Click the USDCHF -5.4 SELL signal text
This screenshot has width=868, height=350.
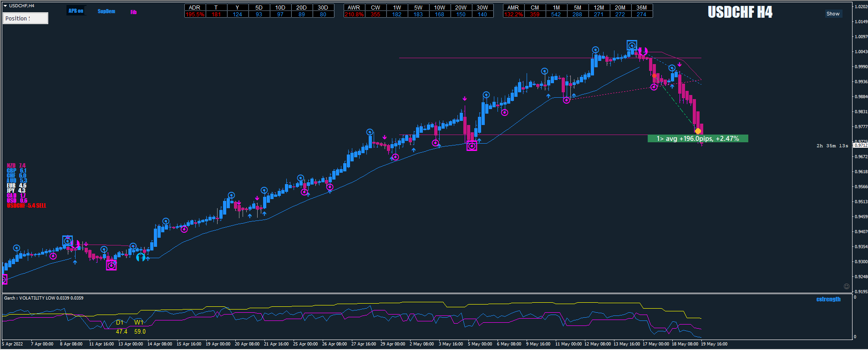[x=27, y=206]
